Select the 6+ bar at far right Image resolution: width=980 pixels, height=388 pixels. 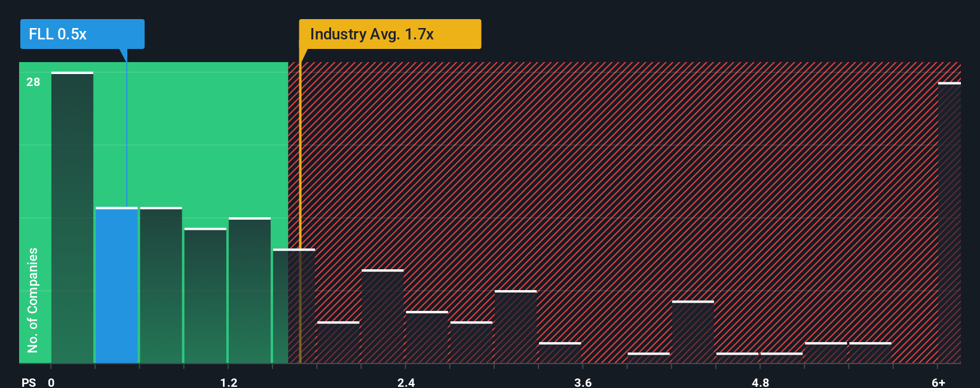[x=949, y=223]
